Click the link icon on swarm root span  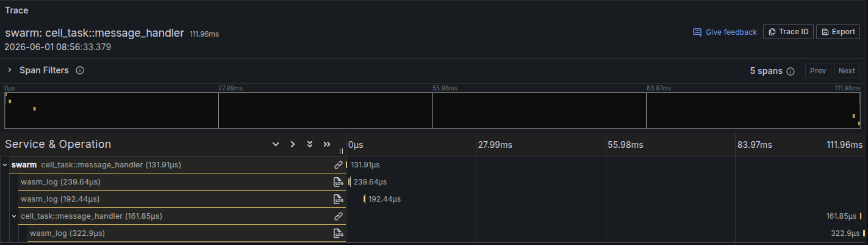pos(339,165)
